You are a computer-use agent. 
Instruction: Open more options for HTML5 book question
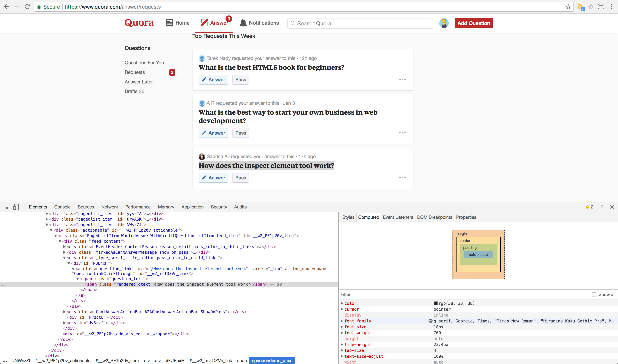[x=402, y=79]
